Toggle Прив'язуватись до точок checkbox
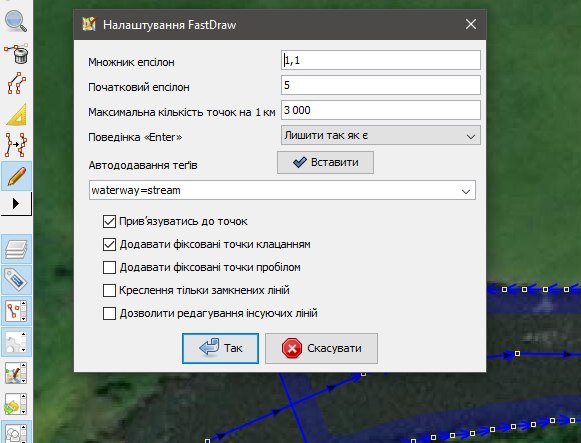Screen dimensions: 581x443 click(x=109, y=222)
